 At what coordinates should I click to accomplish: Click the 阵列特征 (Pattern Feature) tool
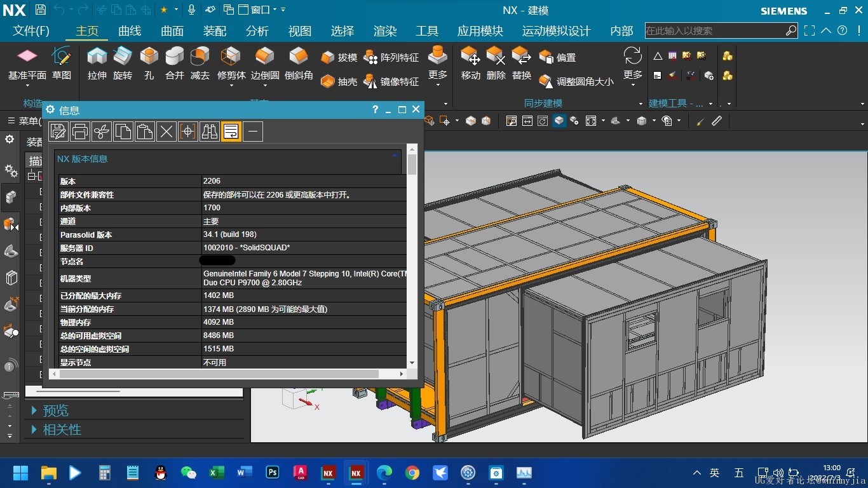click(x=391, y=57)
